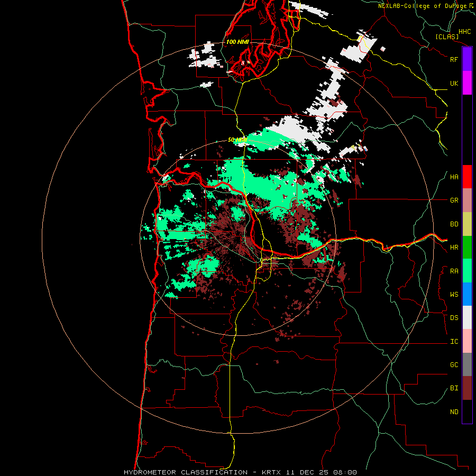Screen dimensions: 476x476
Task: Click the [CLAS] units label
Action: (x=447, y=36)
